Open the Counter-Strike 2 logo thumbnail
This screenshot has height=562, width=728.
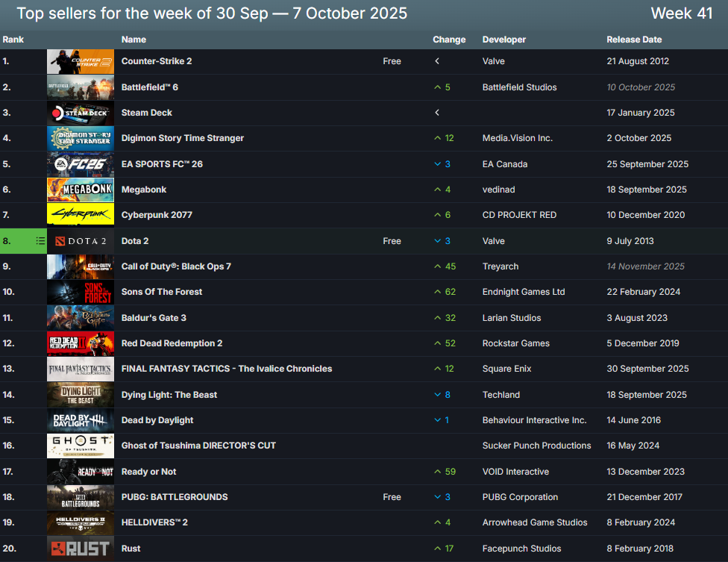tap(81, 61)
